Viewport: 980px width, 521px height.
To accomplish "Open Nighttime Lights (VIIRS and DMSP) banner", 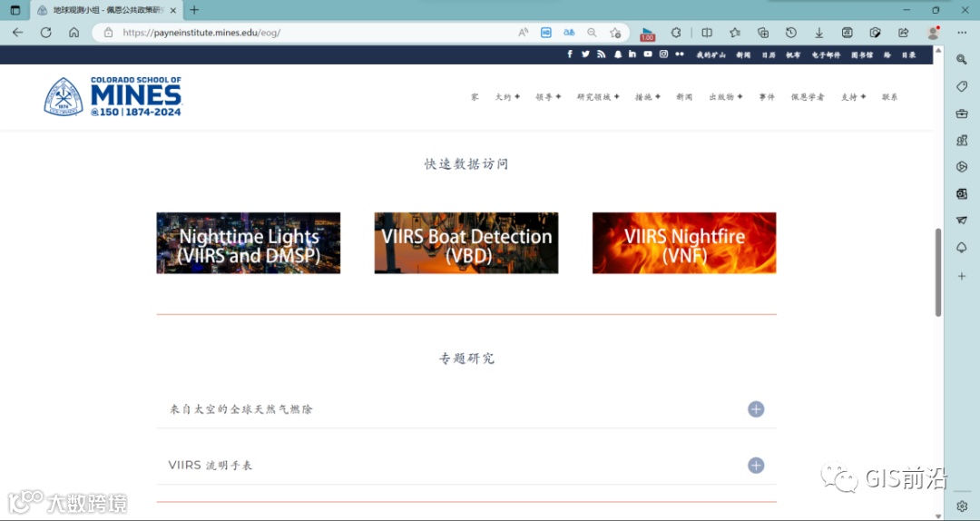I will pos(248,242).
